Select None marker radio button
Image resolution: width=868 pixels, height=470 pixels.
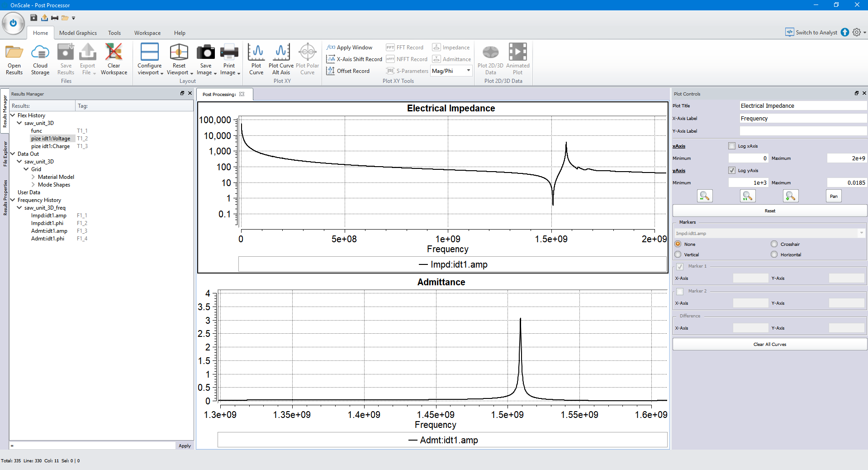pos(678,244)
